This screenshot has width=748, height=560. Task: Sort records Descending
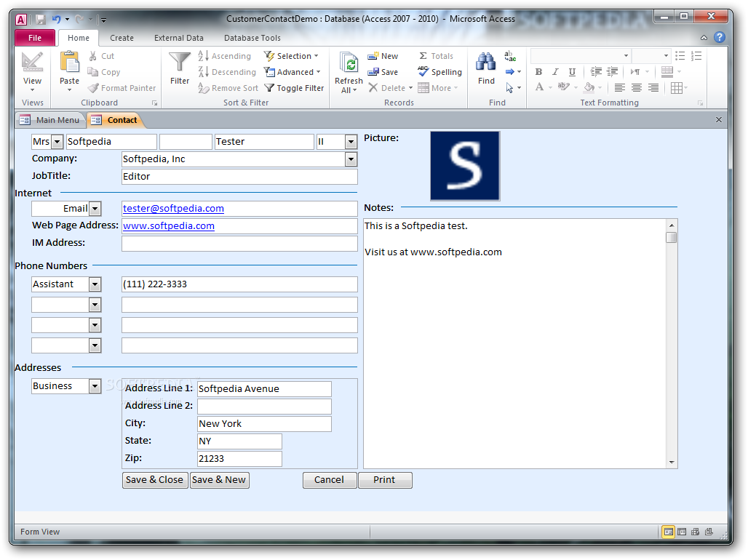pyautogui.click(x=227, y=72)
